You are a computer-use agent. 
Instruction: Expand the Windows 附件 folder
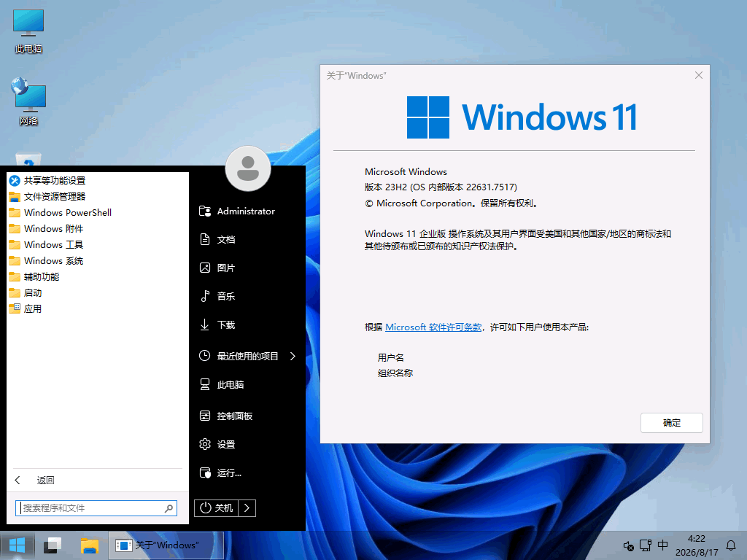pyautogui.click(x=98, y=229)
